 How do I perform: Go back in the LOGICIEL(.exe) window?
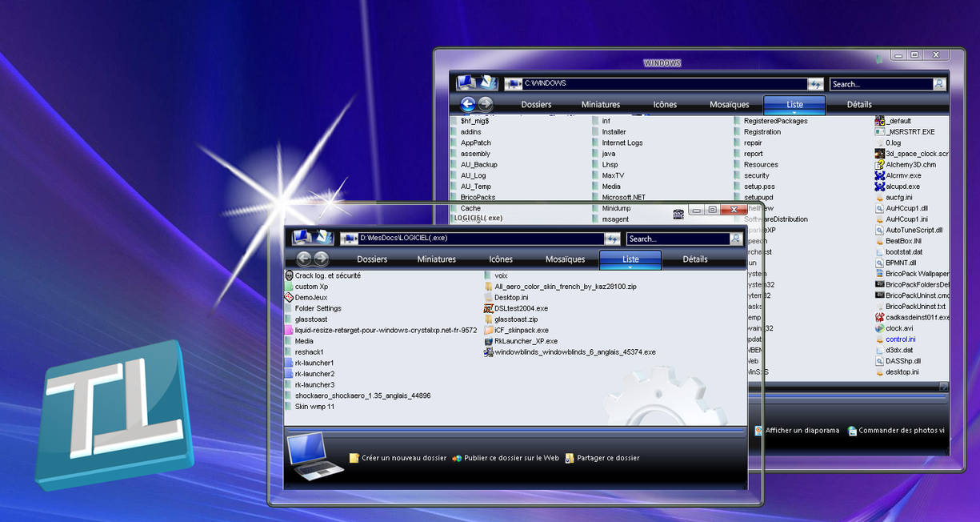click(x=304, y=259)
